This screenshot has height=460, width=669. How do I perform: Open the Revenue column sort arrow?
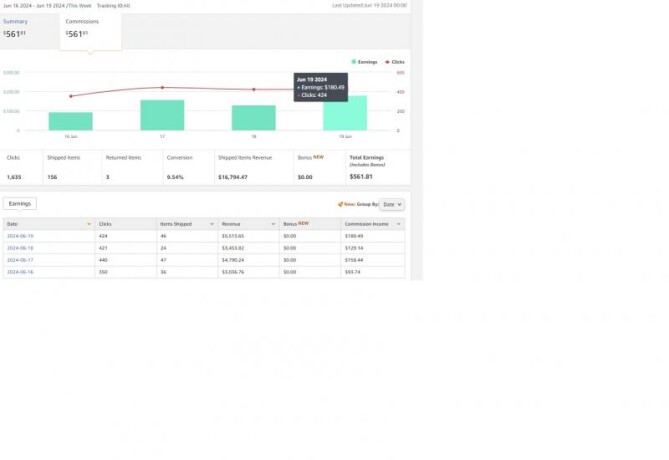[273, 224]
